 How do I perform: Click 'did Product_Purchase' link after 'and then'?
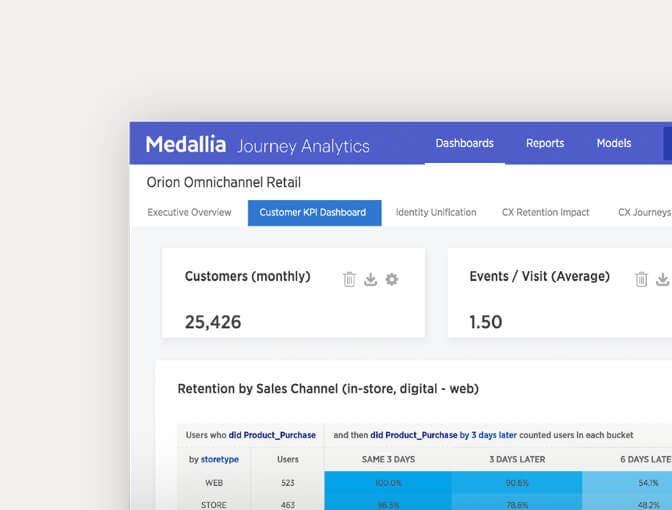tap(414, 435)
